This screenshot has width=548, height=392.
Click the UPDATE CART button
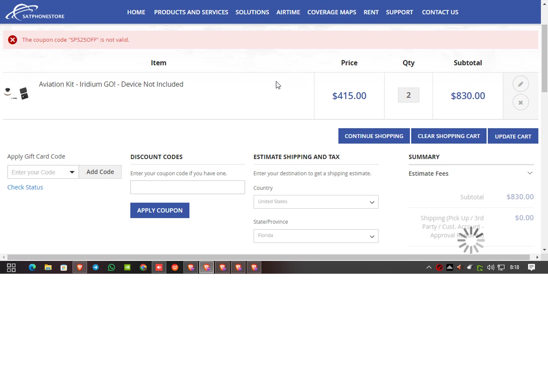coord(513,136)
